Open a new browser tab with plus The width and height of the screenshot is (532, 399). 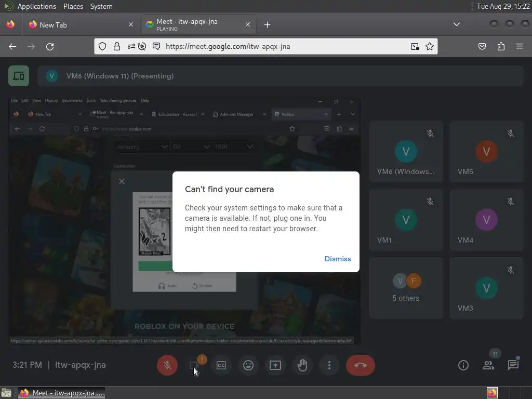click(x=267, y=25)
